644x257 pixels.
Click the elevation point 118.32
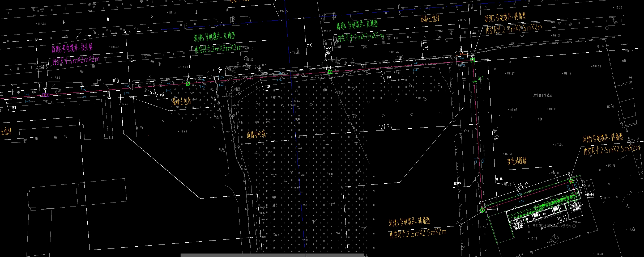click(628, 51)
